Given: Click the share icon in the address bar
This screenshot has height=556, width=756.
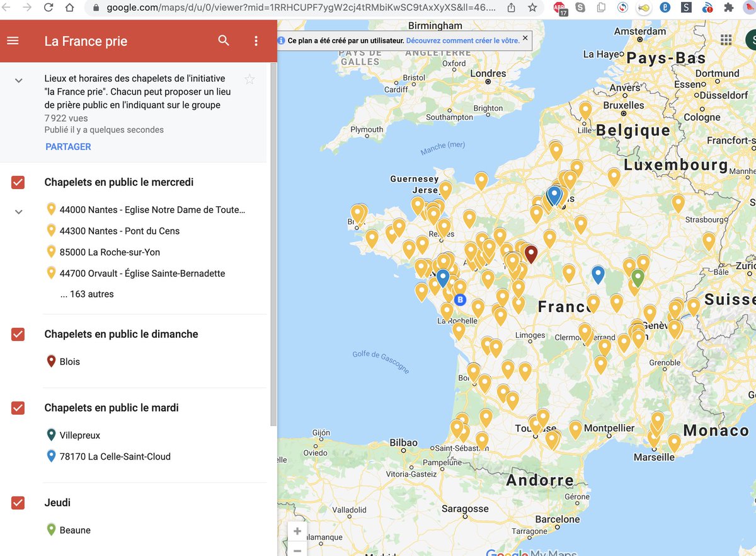Looking at the screenshot, I should click(511, 8).
